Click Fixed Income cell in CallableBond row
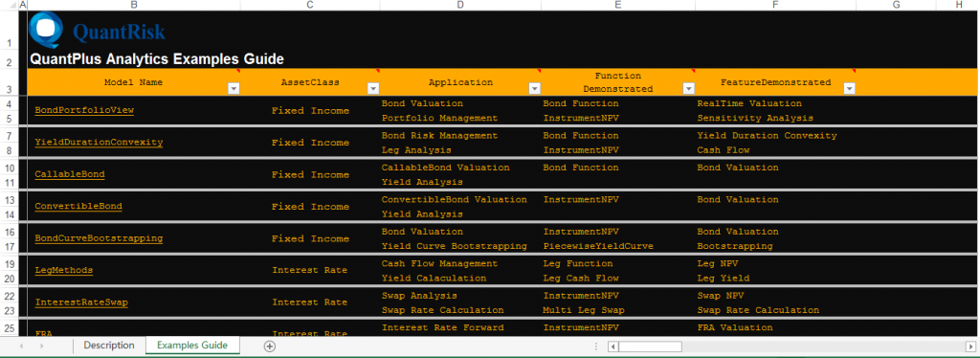Image resolution: width=980 pixels, height=358 pixels. click(310, 174)
